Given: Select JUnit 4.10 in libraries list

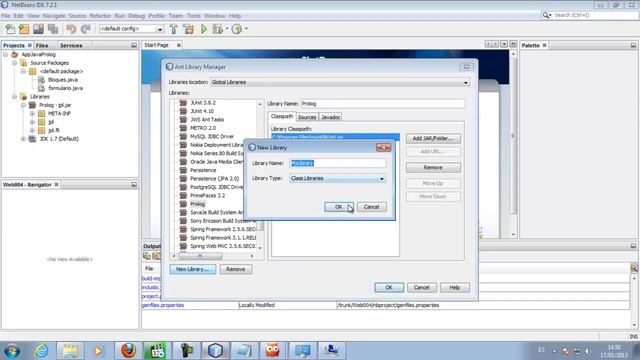Looking at the screenshot, I should [202, 111].
